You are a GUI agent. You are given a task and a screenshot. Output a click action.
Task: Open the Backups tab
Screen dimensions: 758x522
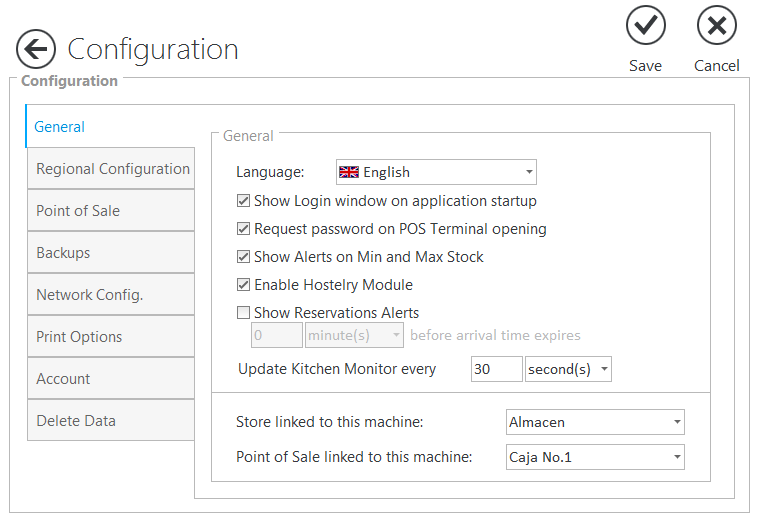pos(111,253)
